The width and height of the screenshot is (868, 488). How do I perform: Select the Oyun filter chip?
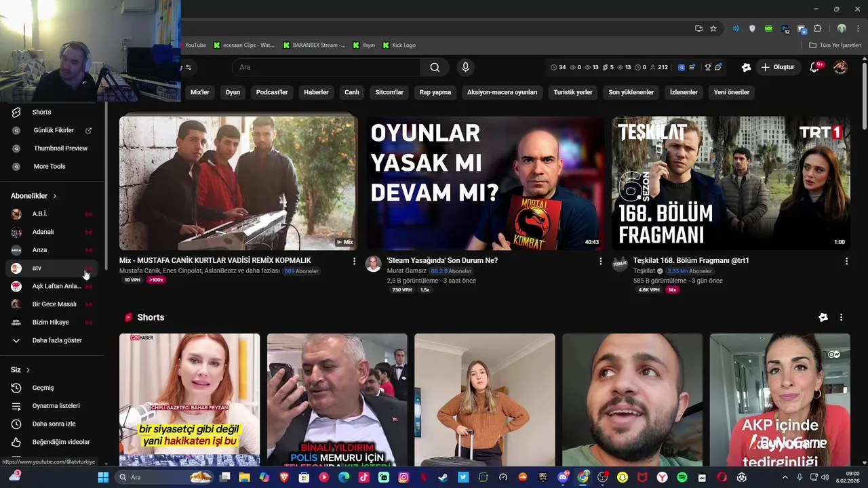click(233, 92)
